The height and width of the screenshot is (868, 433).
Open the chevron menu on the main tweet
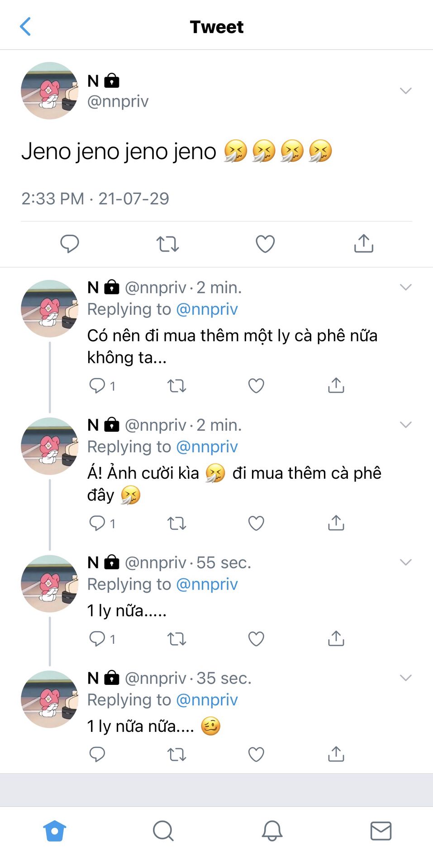[x=405, y=91]
